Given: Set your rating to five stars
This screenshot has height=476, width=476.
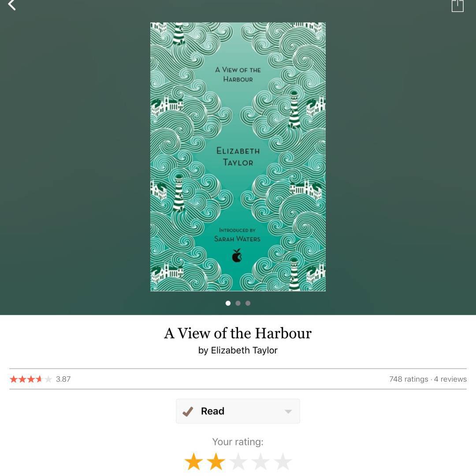Looking at the screenshot, I should point(283,461).
